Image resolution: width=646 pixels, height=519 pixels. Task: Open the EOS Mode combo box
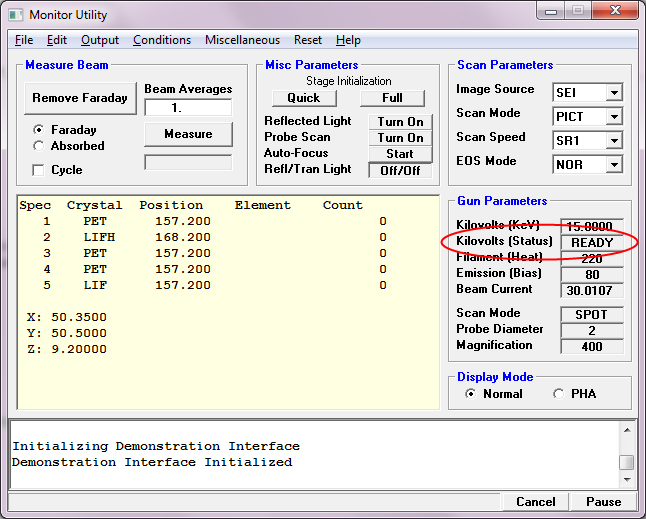pyautogui.click(x=613, y=165)
